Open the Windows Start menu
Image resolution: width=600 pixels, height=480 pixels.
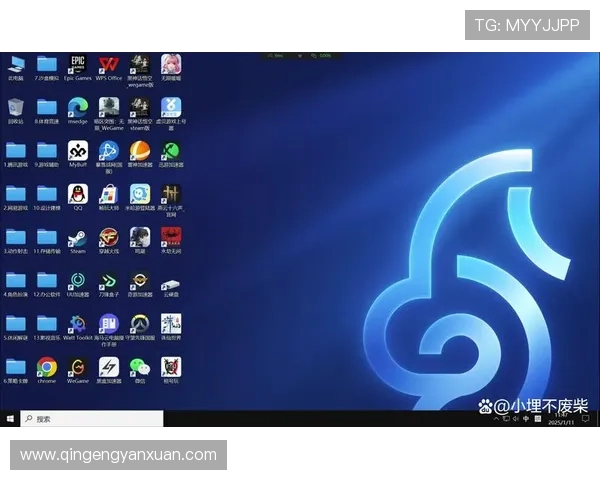pos(9,419)
